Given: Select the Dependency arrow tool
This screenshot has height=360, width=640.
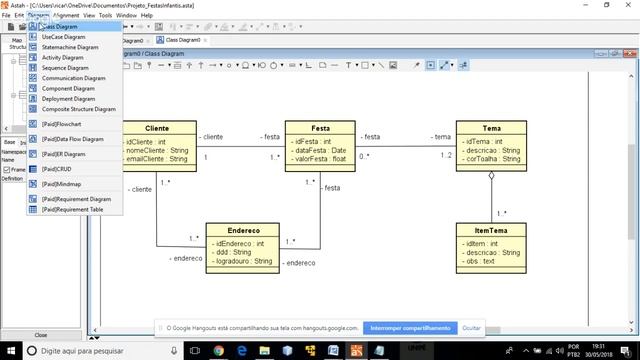Looking at the screenshot, I should 213,65.
